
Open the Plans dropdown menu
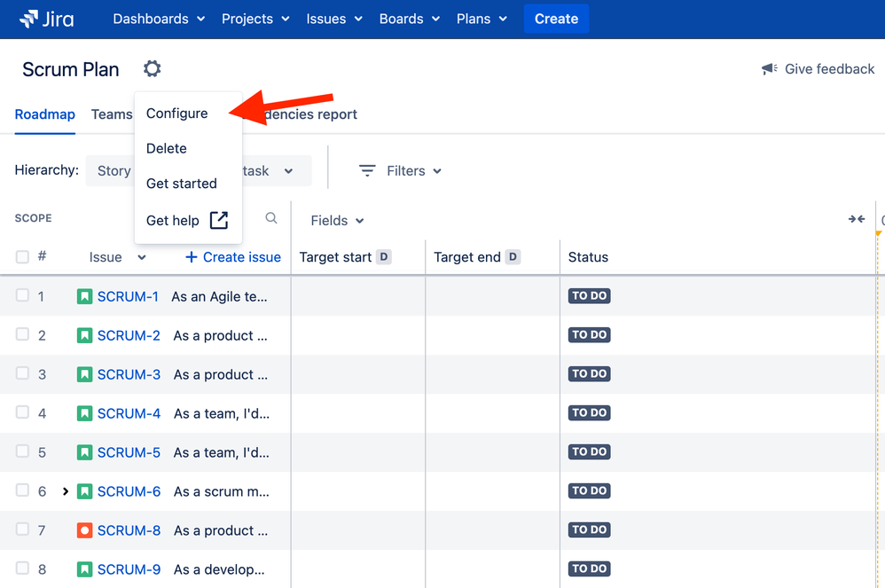pos(482,19)
